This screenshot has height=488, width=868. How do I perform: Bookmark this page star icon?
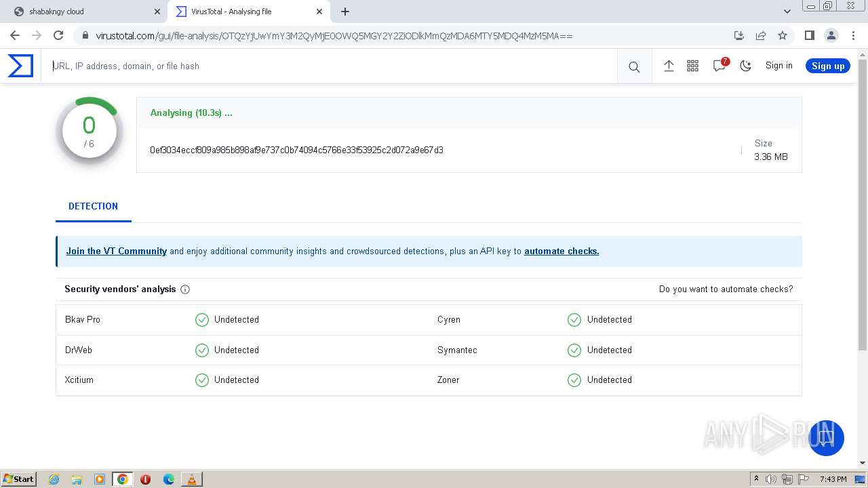tap(783, 35)
